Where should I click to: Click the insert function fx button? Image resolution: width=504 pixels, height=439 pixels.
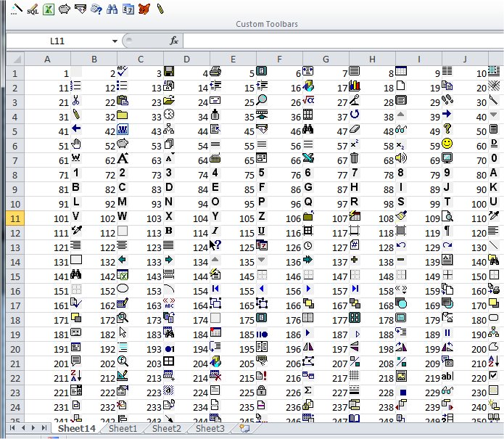174,41
